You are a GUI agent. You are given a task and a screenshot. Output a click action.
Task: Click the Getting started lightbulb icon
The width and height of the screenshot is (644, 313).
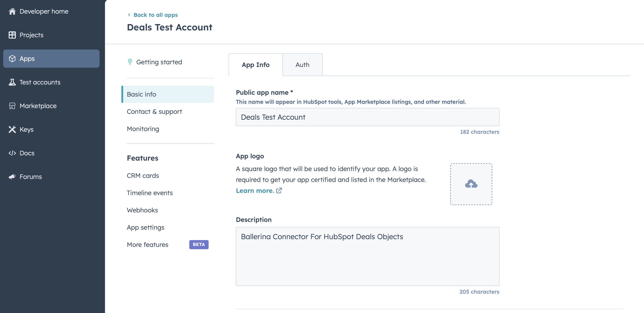pyautogui.click(x=130, y=62)
